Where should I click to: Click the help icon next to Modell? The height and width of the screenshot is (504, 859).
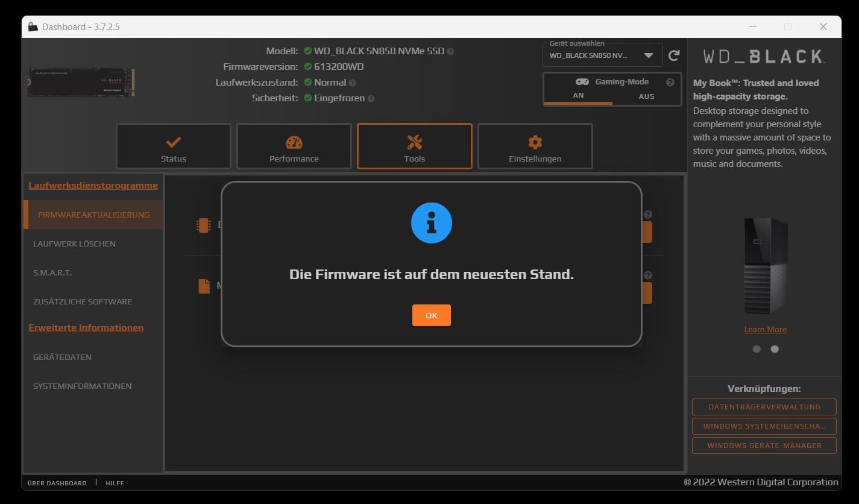[x=451, y=51]
